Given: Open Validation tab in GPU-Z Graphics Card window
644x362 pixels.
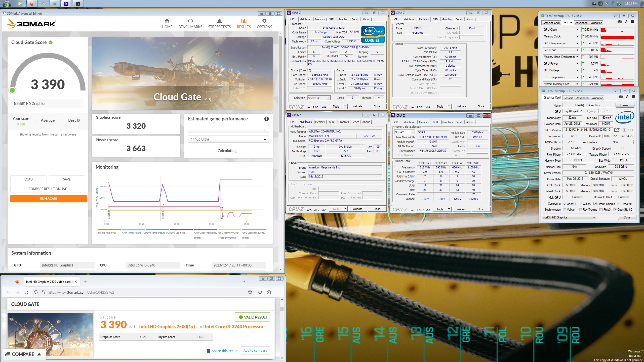Looking at the screenshot, I should click(597, 98).
